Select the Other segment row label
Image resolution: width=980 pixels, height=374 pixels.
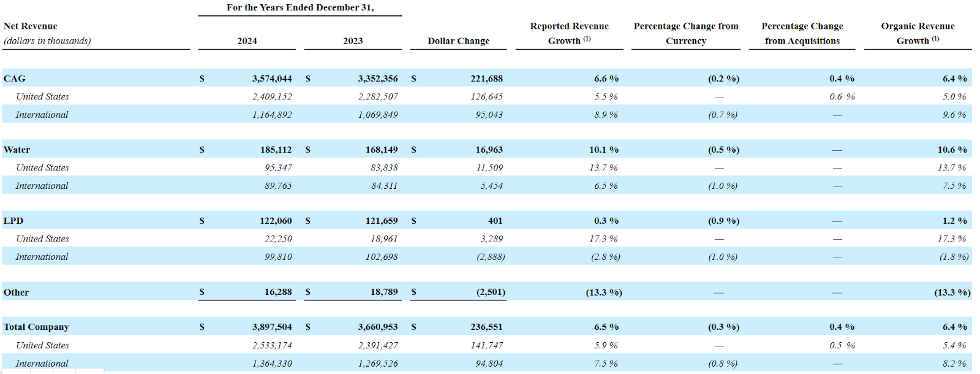16,292
